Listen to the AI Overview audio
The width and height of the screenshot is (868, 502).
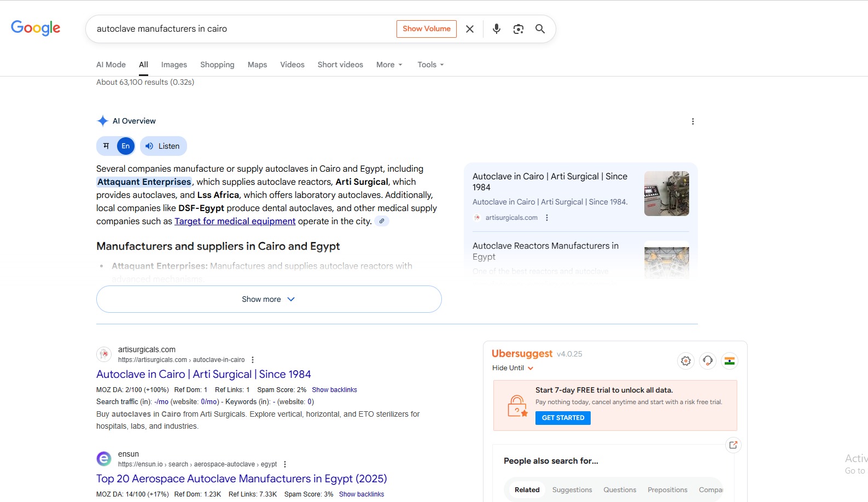click(x=164, y=146)
